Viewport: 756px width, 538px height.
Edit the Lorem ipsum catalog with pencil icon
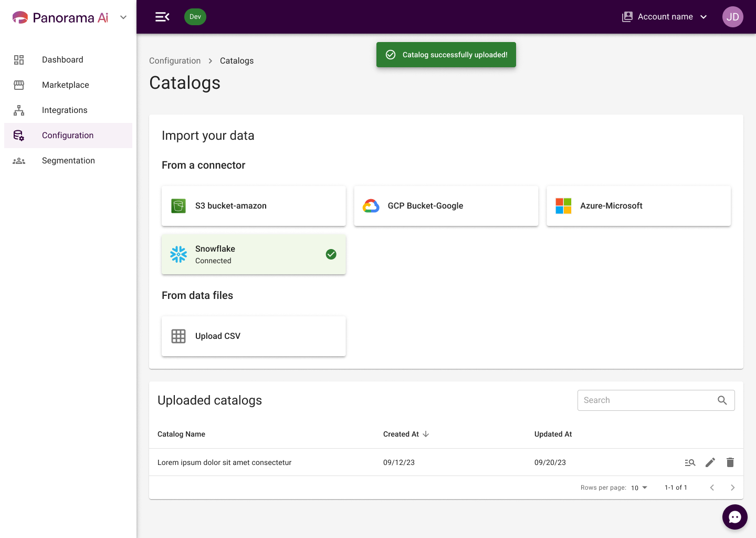pyautogui.click(x=710, y=462)
